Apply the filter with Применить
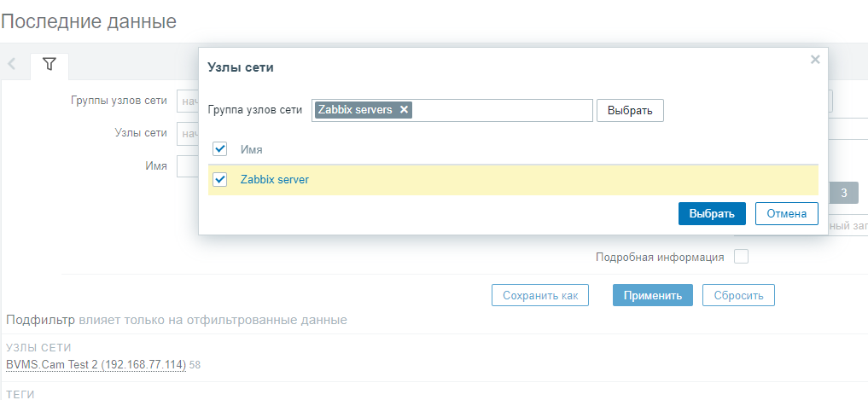The width and height of the screenshot is (868, 400). [652, 296]
